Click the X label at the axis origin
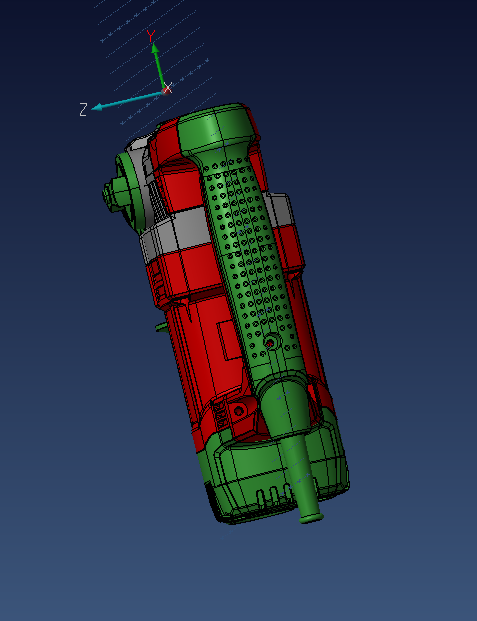This screenshot has width=477, height=621. click(168, 88)
